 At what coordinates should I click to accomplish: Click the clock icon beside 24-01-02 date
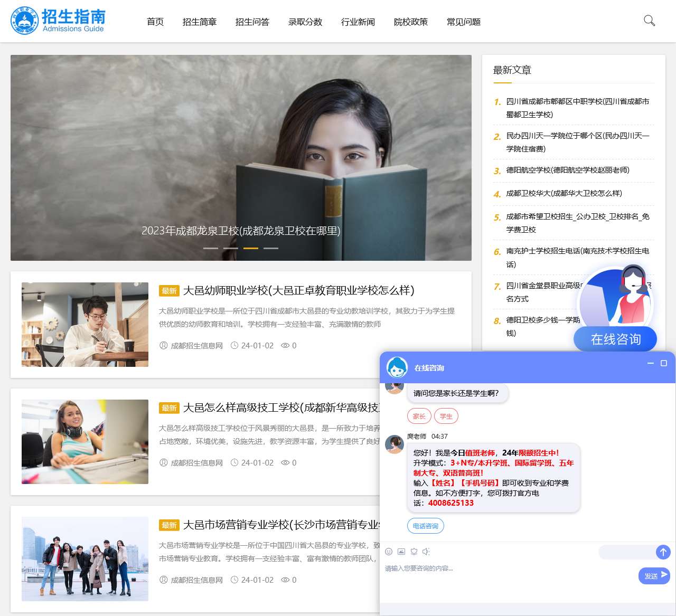coord(234,346)
